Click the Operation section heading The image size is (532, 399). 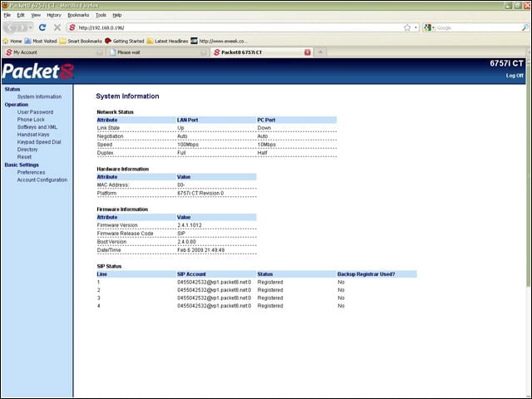17,105
